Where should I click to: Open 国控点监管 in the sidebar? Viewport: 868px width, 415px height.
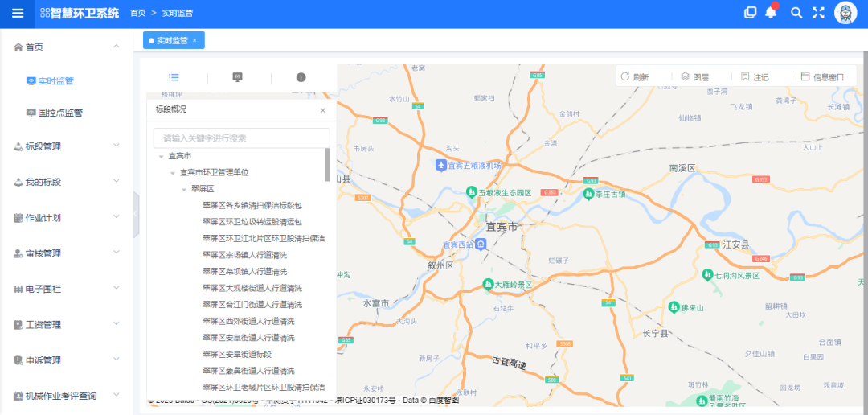(59, 113)
